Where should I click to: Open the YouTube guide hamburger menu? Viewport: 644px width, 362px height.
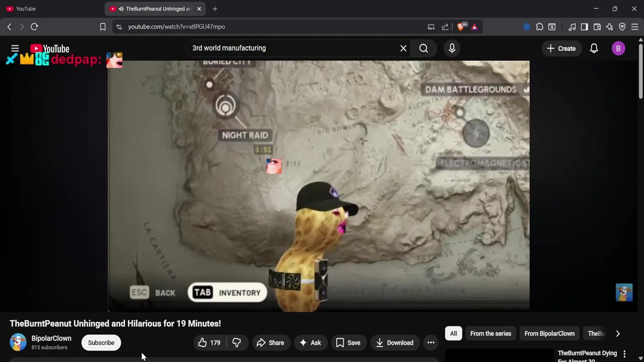(x=15, y=48)
